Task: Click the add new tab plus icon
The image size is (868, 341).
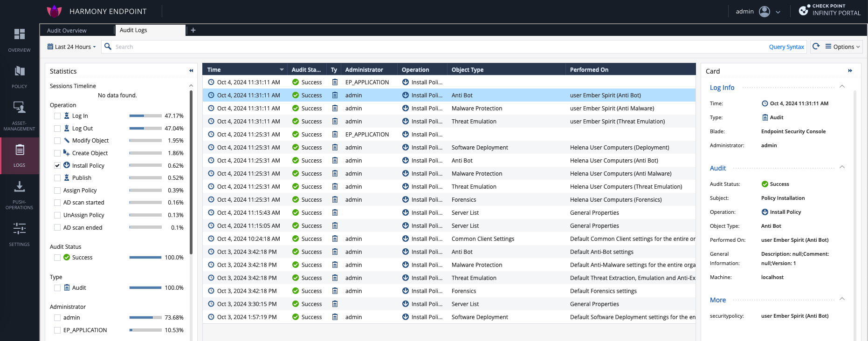Action: pos(193,30)
